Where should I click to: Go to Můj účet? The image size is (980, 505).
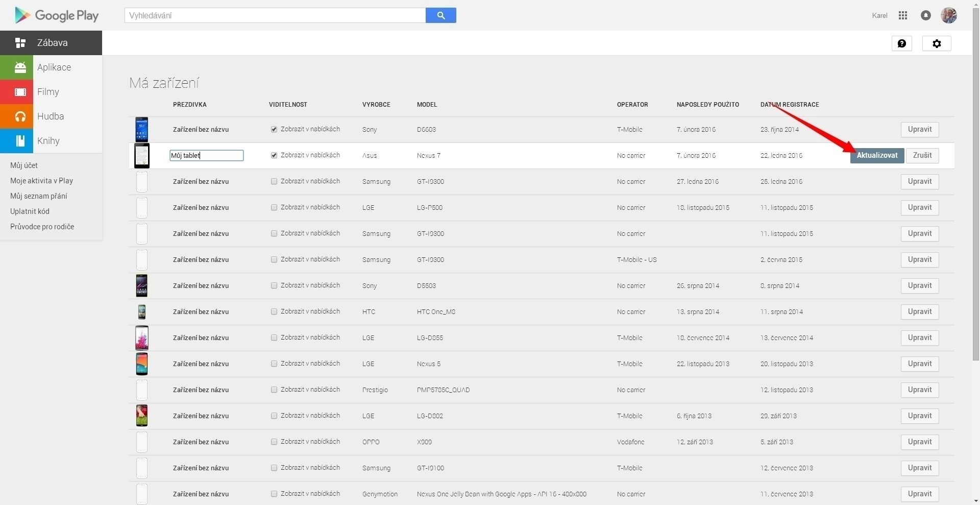(24, 165)
